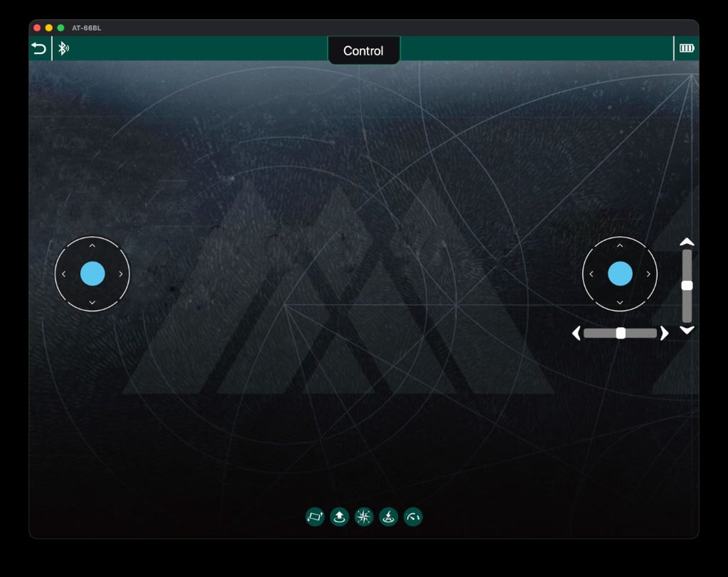Click the horizontal trim slider handle

click(621, 333)
